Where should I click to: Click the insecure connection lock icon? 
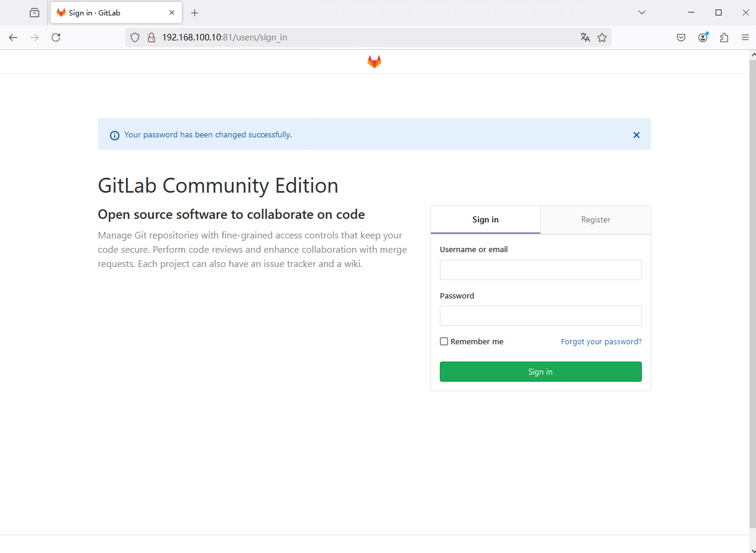151,37
